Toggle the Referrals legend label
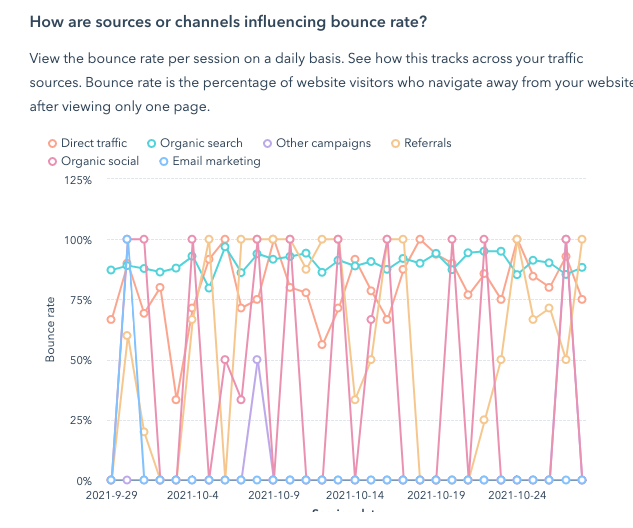The width and height of the screenshot is (633, 528). click(427, 143)
